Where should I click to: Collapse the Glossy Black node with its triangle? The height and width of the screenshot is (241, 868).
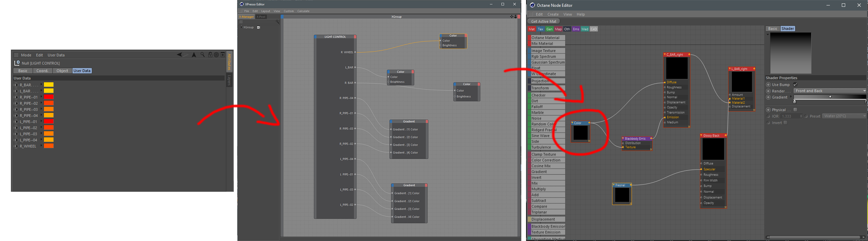point(701,135)
